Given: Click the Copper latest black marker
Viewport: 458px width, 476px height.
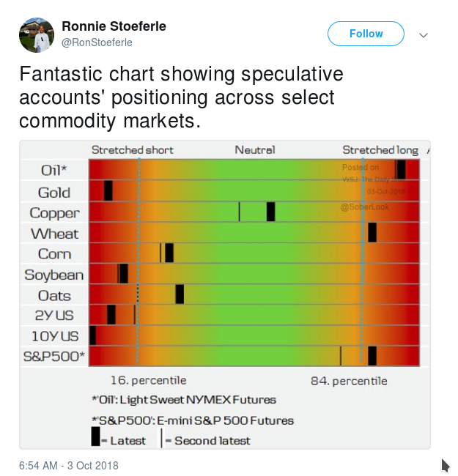Looking at the screenshot, I should pos(270,212).
